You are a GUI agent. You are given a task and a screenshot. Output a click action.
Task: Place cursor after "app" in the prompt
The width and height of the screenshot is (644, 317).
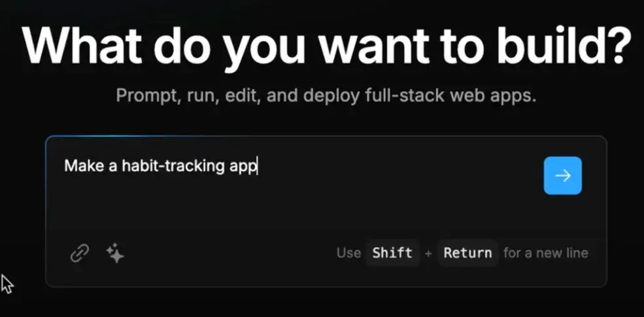(257, 166)
